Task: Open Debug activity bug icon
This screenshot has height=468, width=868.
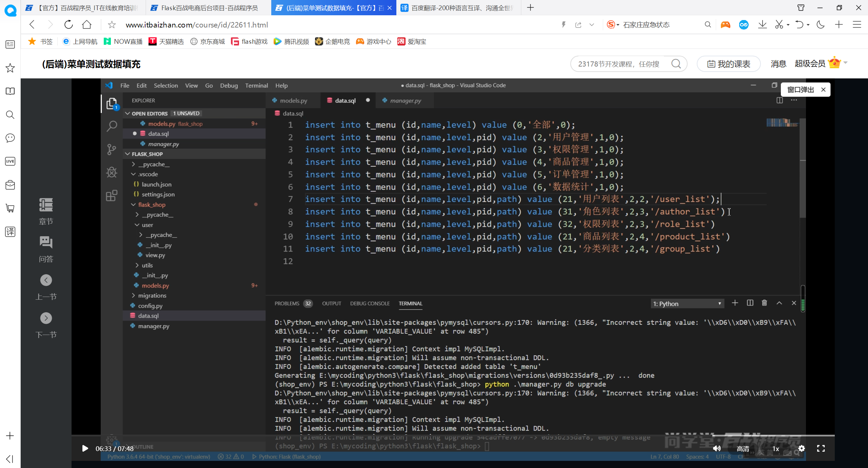Action: (112, 172)
